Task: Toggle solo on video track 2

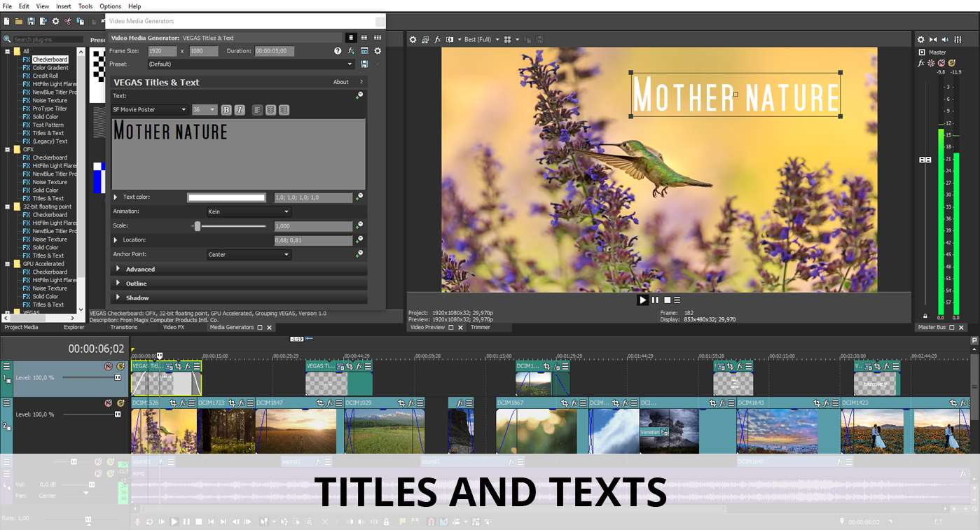Action: (x=120, y=403)
